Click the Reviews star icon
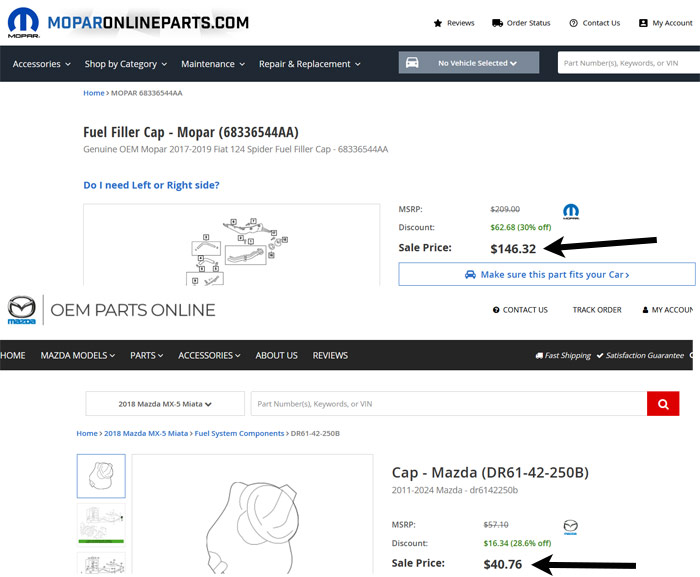This screenshot has width=700, height=577. click(x=438, y=23)
